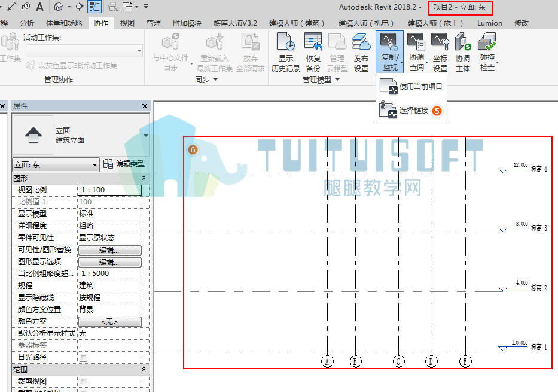The height and width of the screenshot is (392, 558).
Task: Choose 使用当前项目 from the menu
Action: pyautogui.click(x=411, y=87)
